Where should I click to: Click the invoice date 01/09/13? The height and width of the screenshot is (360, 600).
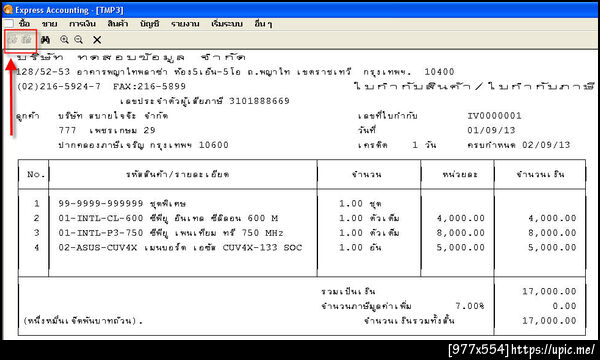click(491, 130)
